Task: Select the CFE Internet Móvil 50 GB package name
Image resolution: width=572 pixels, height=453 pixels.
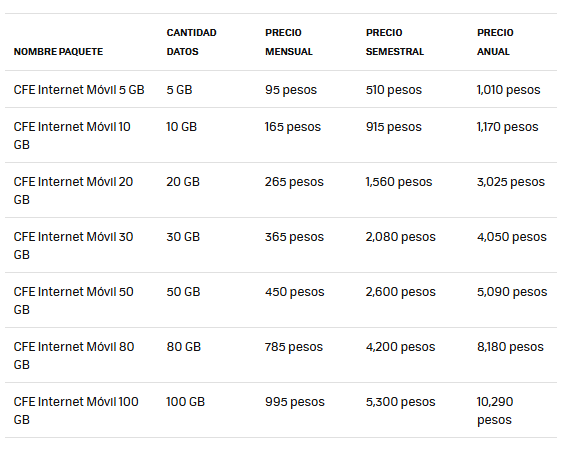Action: (x=74, y=301)
